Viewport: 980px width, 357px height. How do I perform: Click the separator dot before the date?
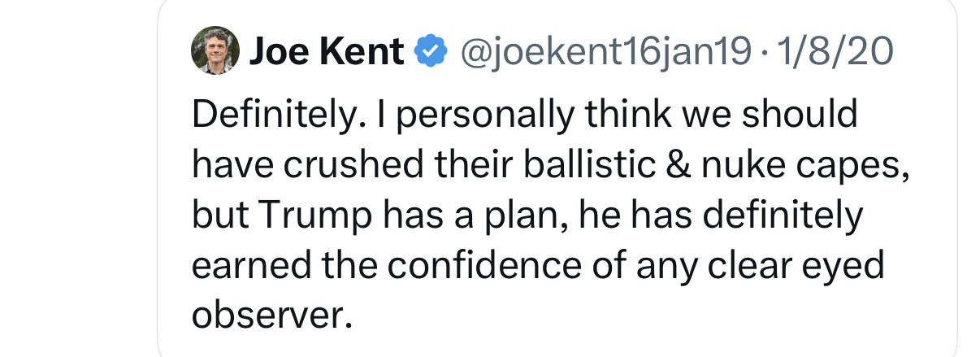coord(765,52)
